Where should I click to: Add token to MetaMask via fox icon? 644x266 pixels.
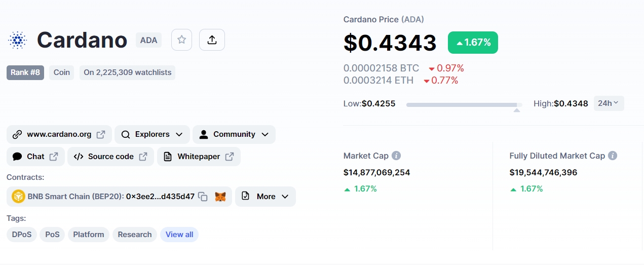coord(220,197)
